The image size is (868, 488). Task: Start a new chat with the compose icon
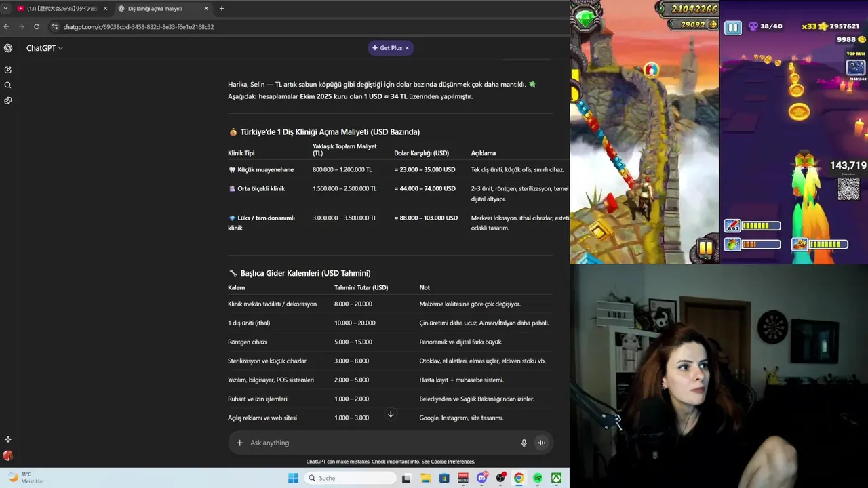click(8, 70)
